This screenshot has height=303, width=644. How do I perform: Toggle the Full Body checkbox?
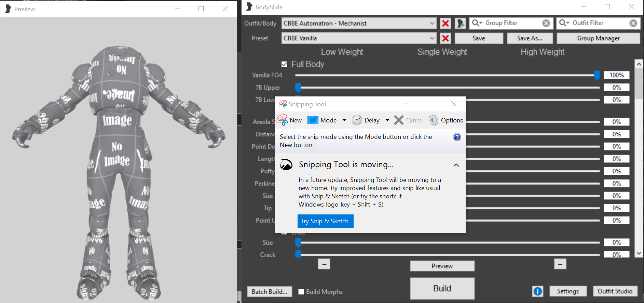[284, 64]
